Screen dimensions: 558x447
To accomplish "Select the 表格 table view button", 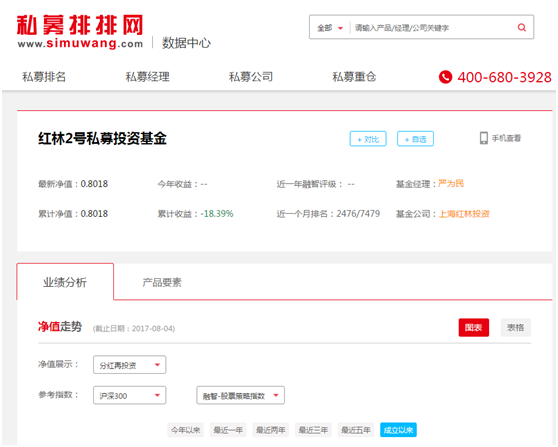I will [516, 327].
